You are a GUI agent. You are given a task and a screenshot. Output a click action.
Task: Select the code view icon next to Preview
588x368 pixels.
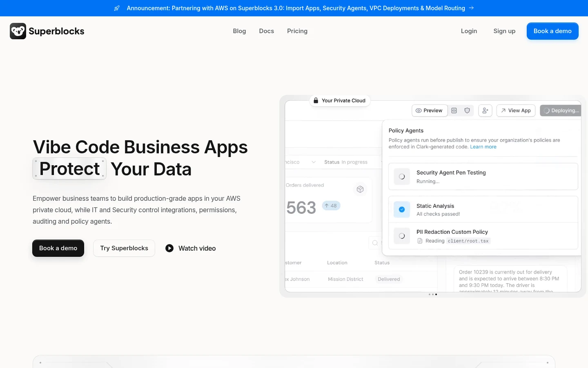(x=454, y=110)
